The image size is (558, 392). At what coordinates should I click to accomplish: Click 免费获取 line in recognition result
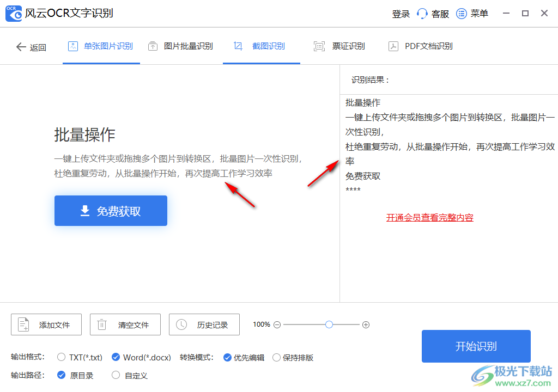[362, 176]
